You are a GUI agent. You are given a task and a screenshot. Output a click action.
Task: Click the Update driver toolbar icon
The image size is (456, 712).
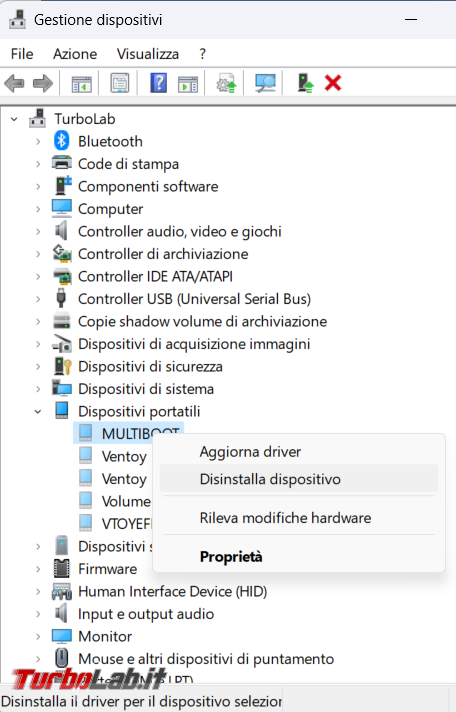(x=226, y=83)
